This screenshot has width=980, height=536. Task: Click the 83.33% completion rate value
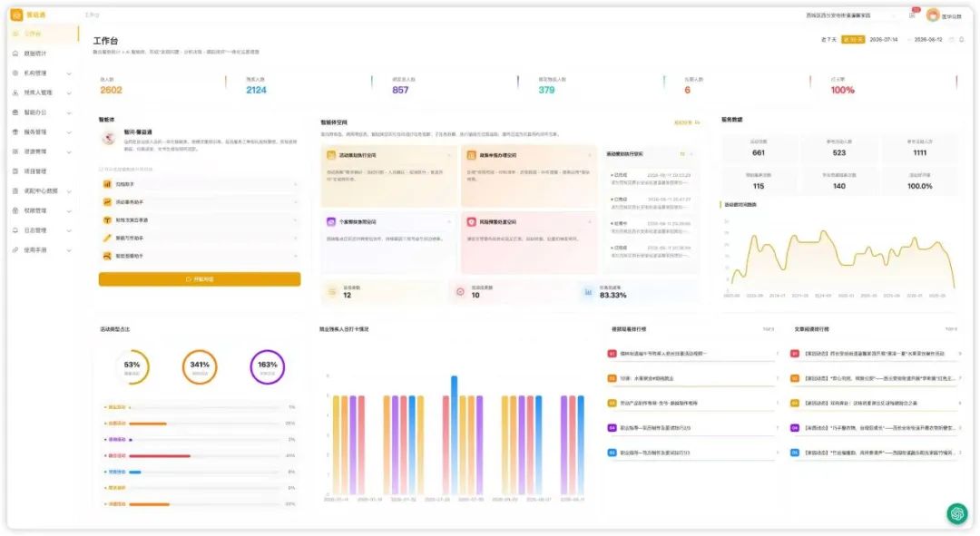613,296
